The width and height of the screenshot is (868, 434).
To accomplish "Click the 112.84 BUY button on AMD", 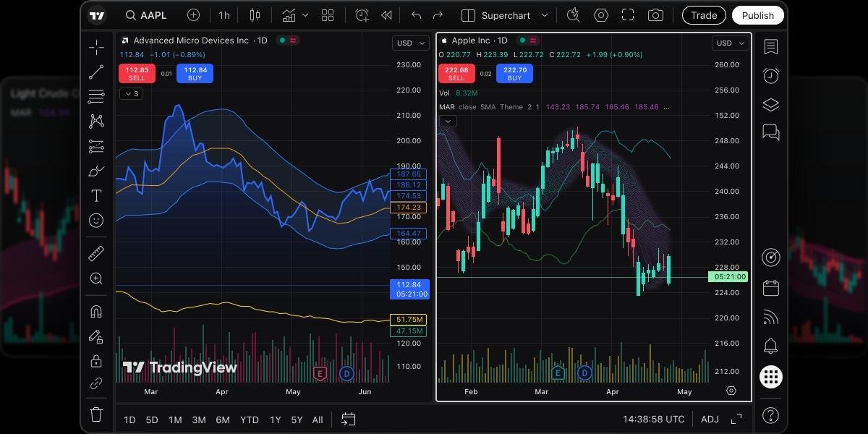I will (195, 74).
